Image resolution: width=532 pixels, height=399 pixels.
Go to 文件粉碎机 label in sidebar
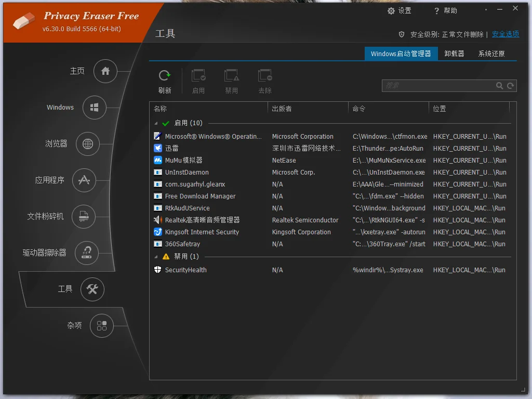tap(46, 216)
